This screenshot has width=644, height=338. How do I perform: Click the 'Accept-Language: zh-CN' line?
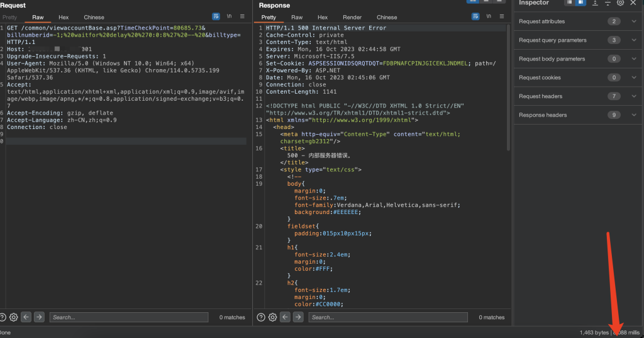click(x=62, y=120)
